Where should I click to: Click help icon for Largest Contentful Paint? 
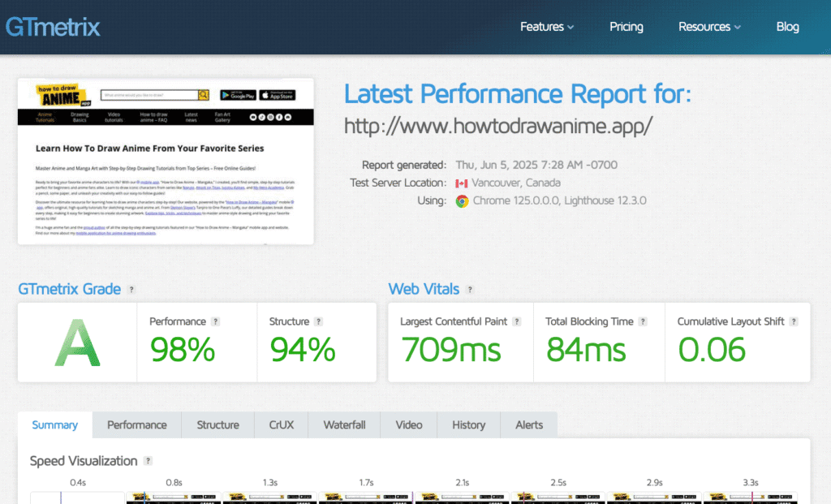(517, 321)
